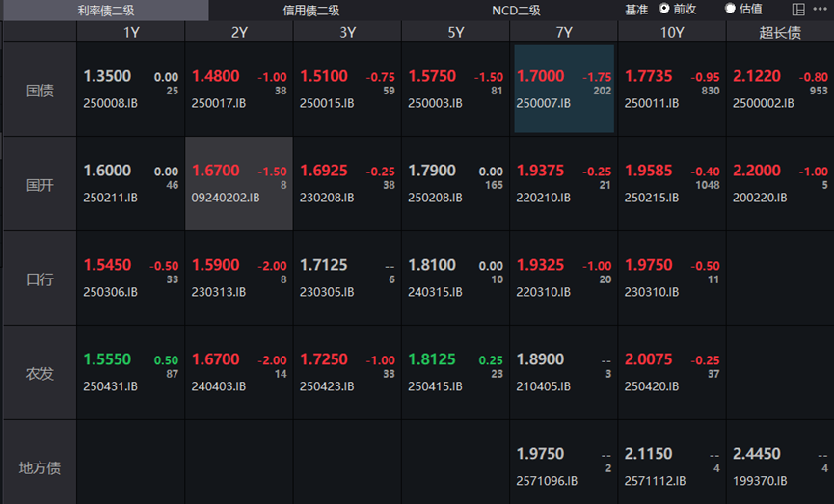Open the NCD二级 tab

[516, 11]
